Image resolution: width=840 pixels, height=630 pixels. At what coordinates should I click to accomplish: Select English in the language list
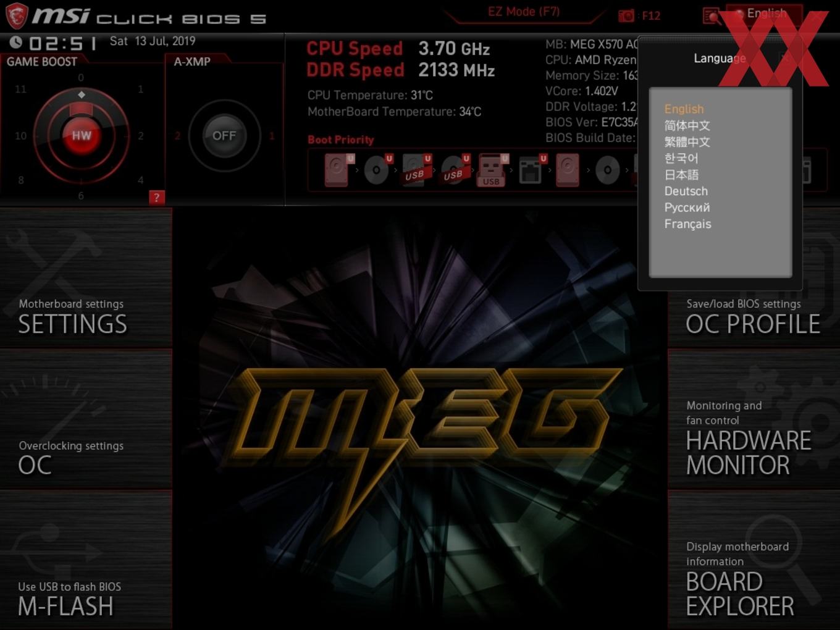pyautogui.click(x=684, y=109)
